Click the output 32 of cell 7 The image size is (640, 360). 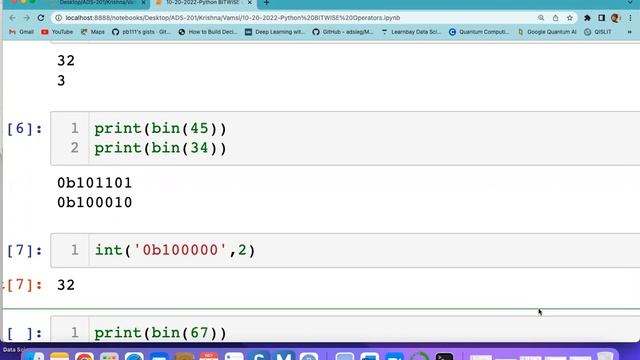pos(66,285)
